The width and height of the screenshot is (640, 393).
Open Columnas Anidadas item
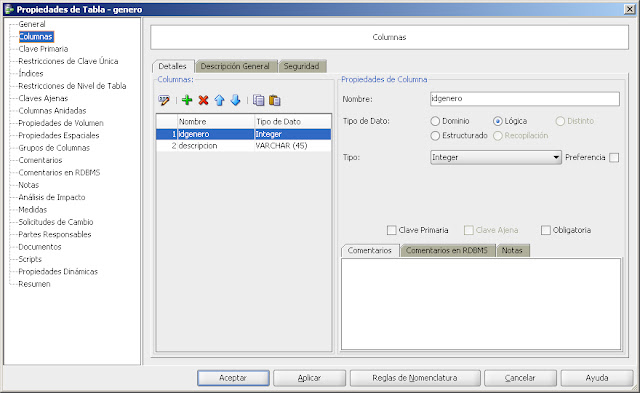coord(52,111)
